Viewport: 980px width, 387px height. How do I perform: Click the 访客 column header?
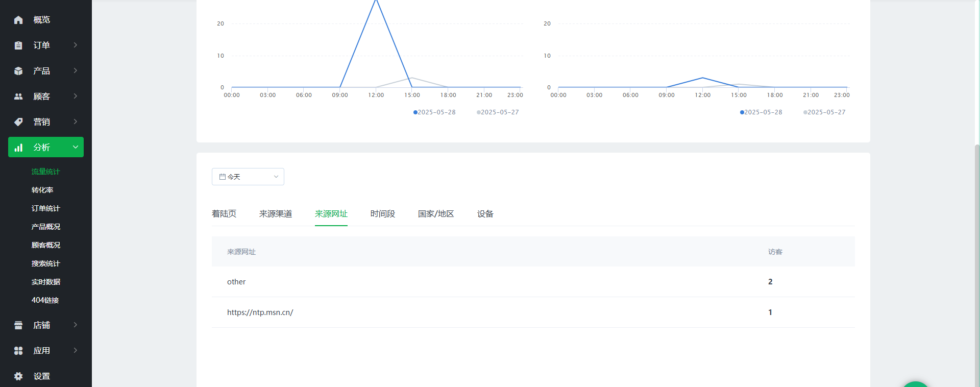[775, 252]
